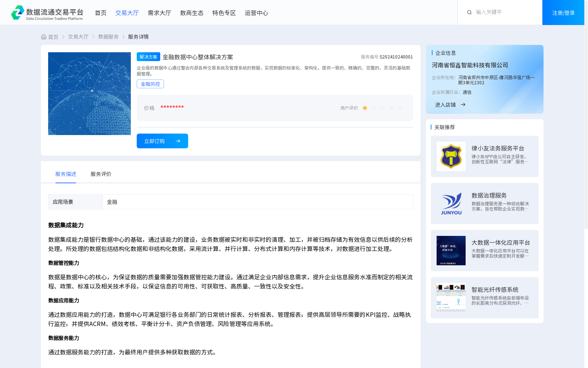588x368 pixels.
Task: Click the fifth rating star
Action: tap(400, 108)
